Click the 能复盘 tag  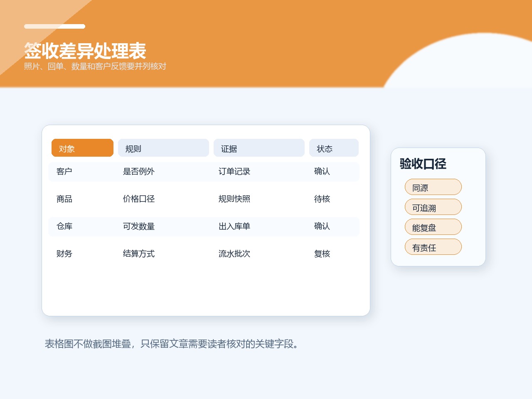pyautogui.click(x=433, y=227)
